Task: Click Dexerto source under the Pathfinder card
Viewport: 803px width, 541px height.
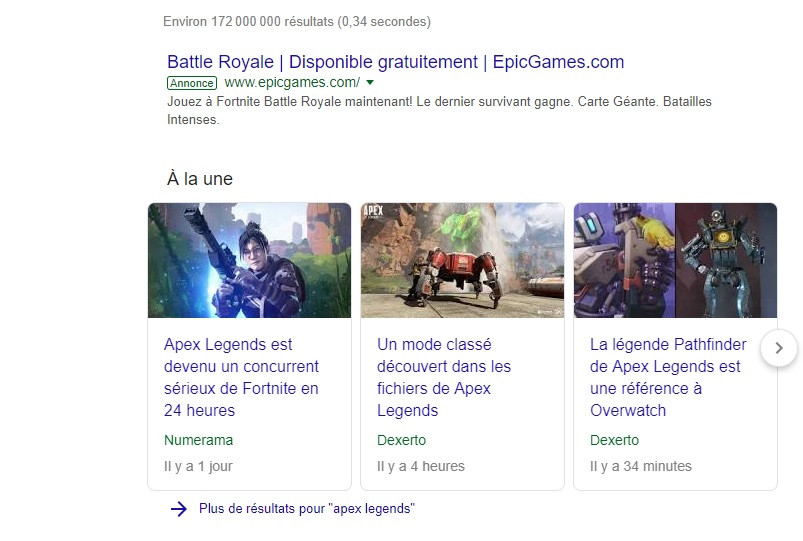Action: (615, 440)
